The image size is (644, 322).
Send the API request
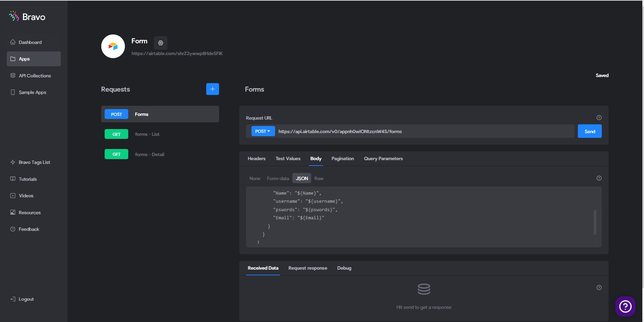click(x=590, y=131)
